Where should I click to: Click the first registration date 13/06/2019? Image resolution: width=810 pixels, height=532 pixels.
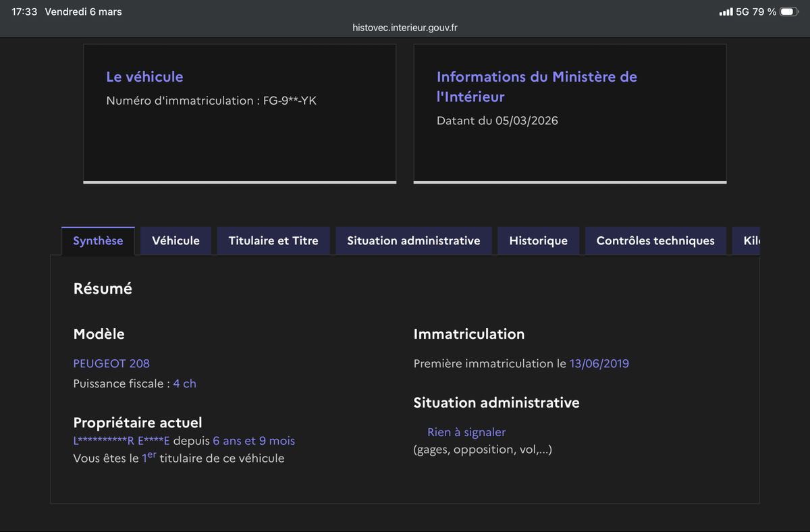(x=599, y=363)
